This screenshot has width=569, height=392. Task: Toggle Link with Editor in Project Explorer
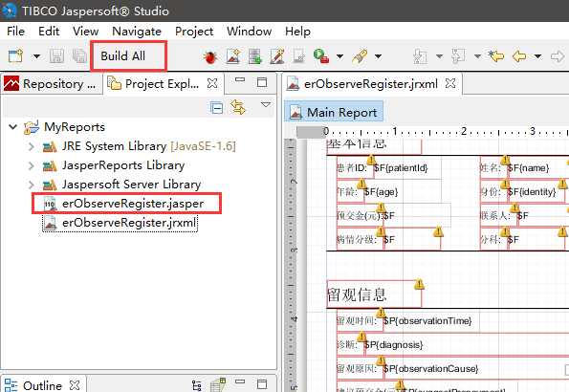[238, 107]
